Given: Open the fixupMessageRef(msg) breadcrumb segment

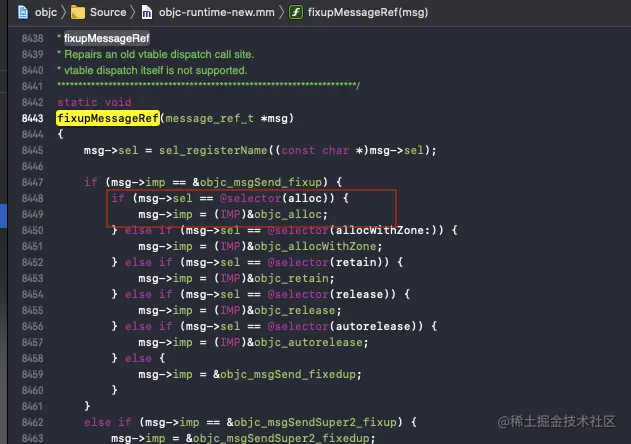Looking at the screenshot, I should 368,12.
